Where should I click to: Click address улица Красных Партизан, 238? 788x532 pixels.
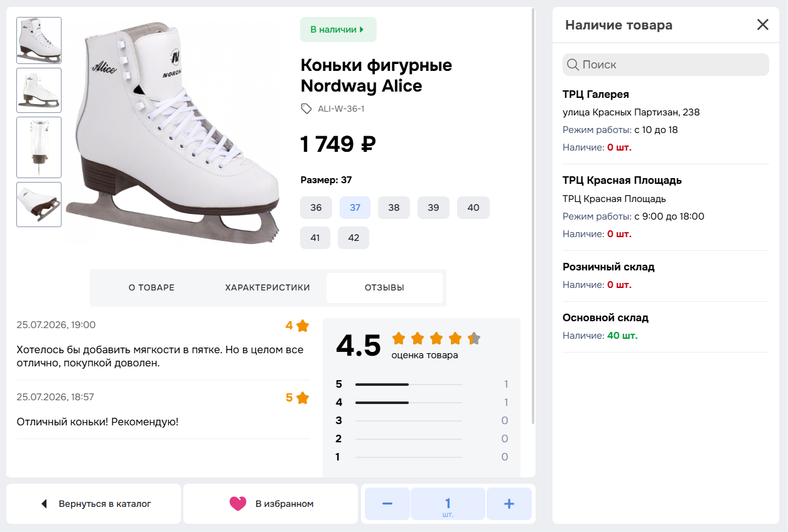631,112
